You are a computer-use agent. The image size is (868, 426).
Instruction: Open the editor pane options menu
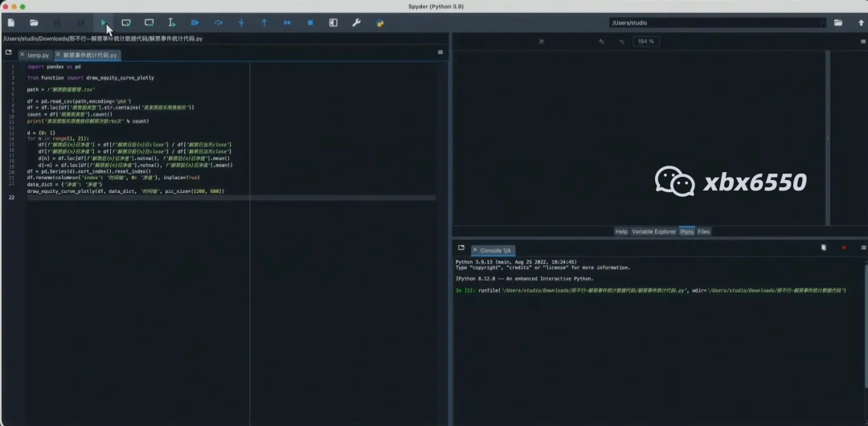(x=440, y=52)
